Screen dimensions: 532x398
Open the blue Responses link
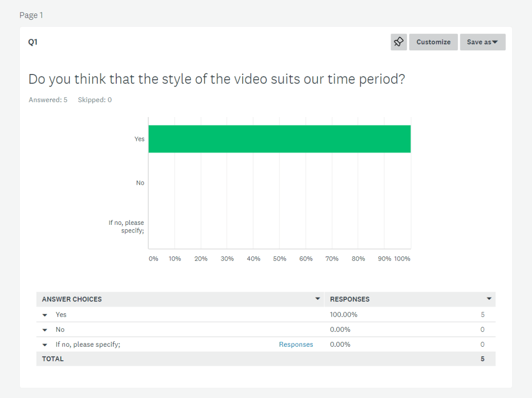coord(296,344)
